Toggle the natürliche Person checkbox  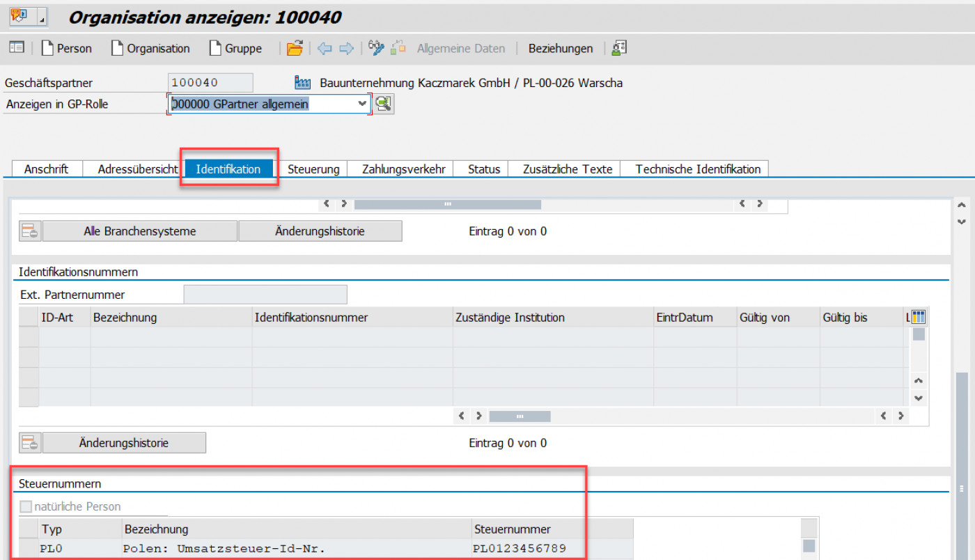[x=26, y=507]
